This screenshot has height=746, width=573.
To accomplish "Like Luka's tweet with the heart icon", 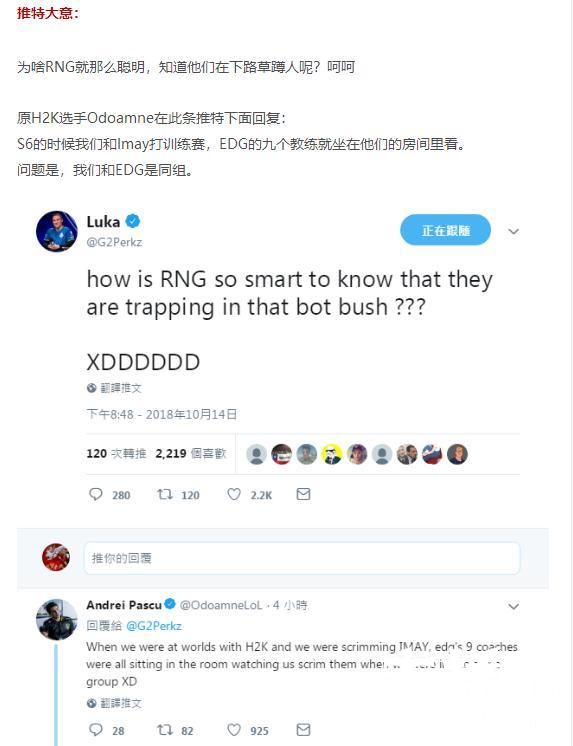I will pos(234,494).
